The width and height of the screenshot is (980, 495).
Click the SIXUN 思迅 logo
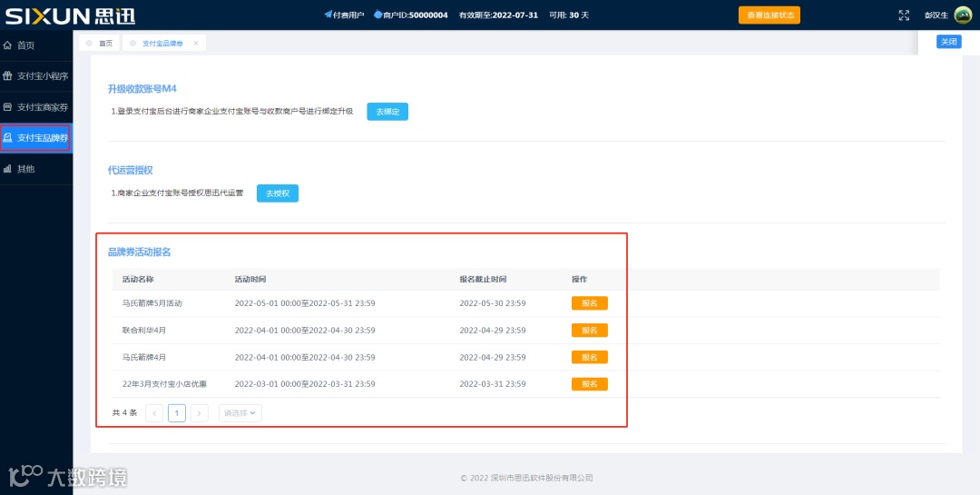pos(70,15)
